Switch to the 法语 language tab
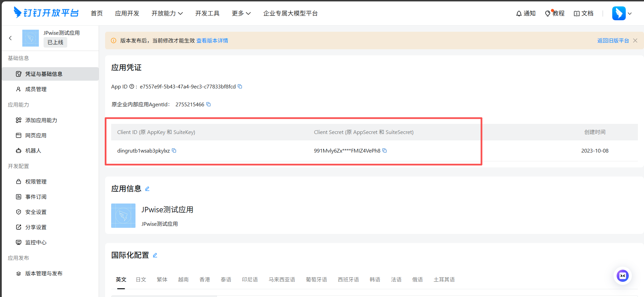 (396, 279)
